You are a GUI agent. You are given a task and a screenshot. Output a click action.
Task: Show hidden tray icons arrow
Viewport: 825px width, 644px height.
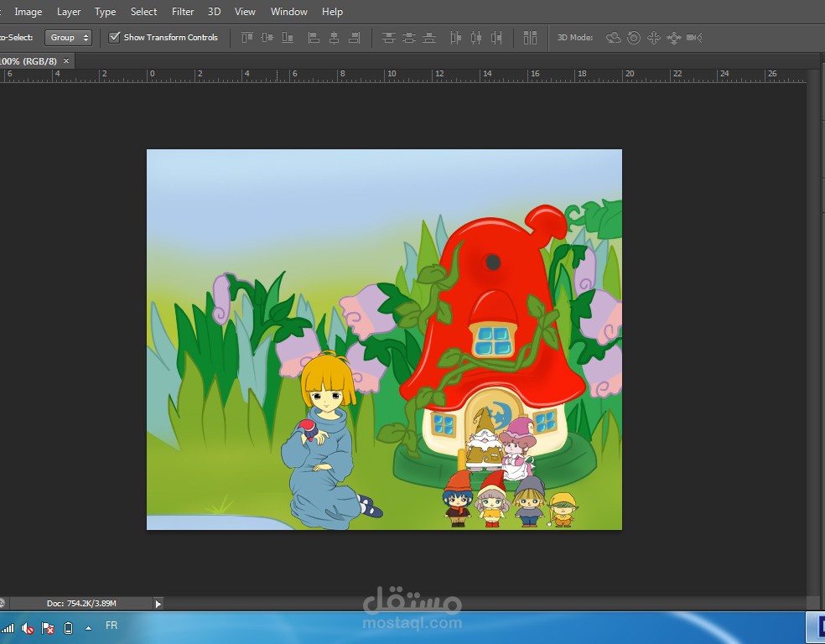[x=88, y=628]
